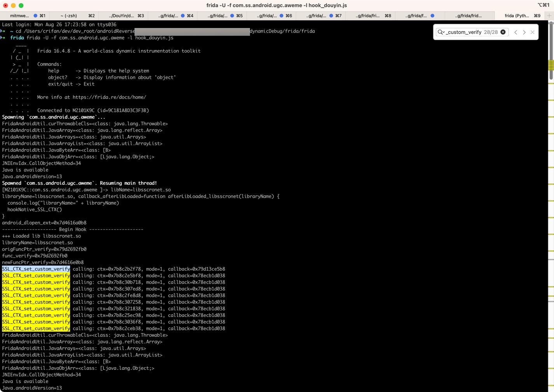Screen dimensions: 554x392
Task: Click highlighted match on ctx=0x7b8c3036f8 line
Action: (x=36, y=322)
